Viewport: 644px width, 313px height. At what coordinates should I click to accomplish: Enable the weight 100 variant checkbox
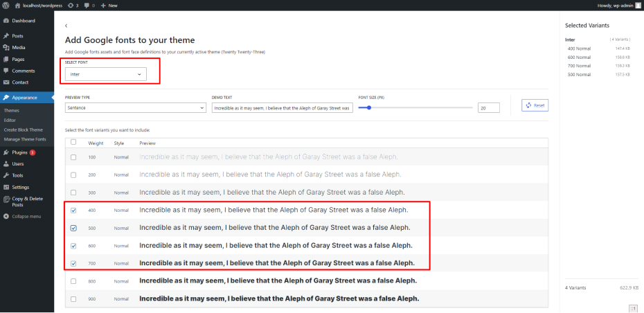tap(73, 157)
